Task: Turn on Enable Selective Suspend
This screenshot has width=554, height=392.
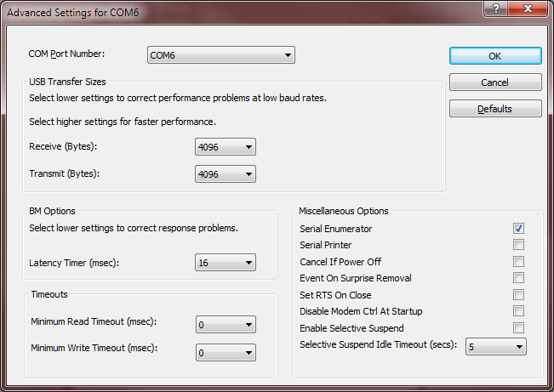Action: tap(518, 328)
